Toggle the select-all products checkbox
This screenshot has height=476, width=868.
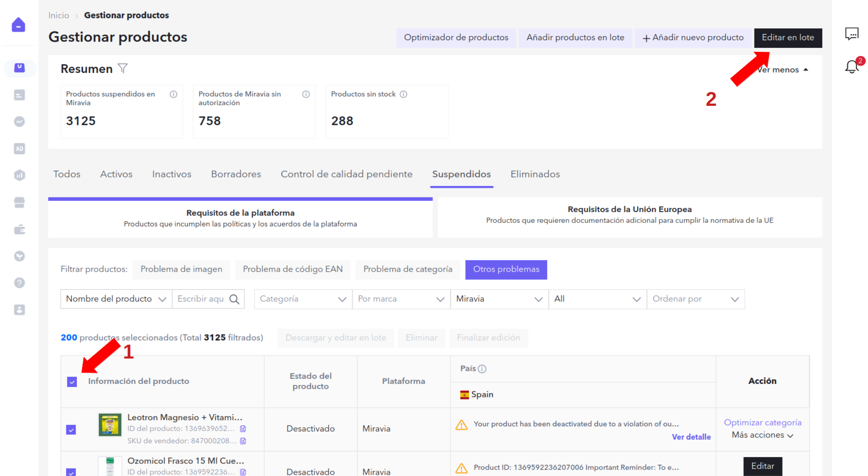72,382
